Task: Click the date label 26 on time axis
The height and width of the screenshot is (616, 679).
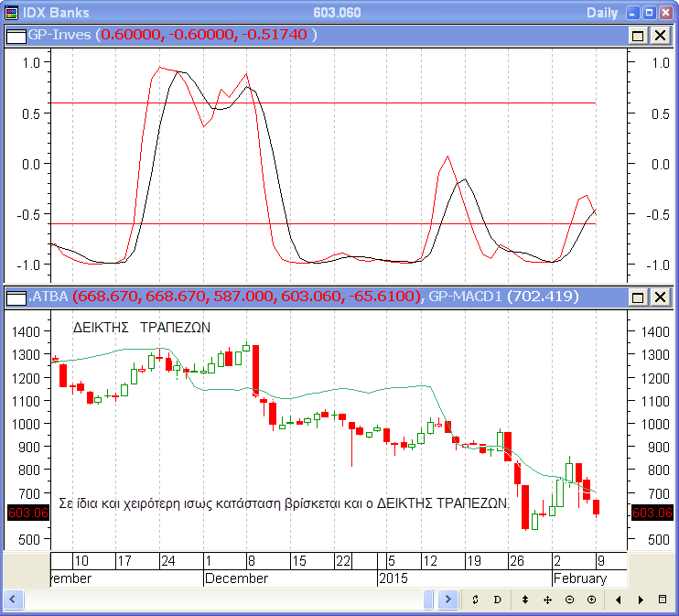Action: [517, 561]
